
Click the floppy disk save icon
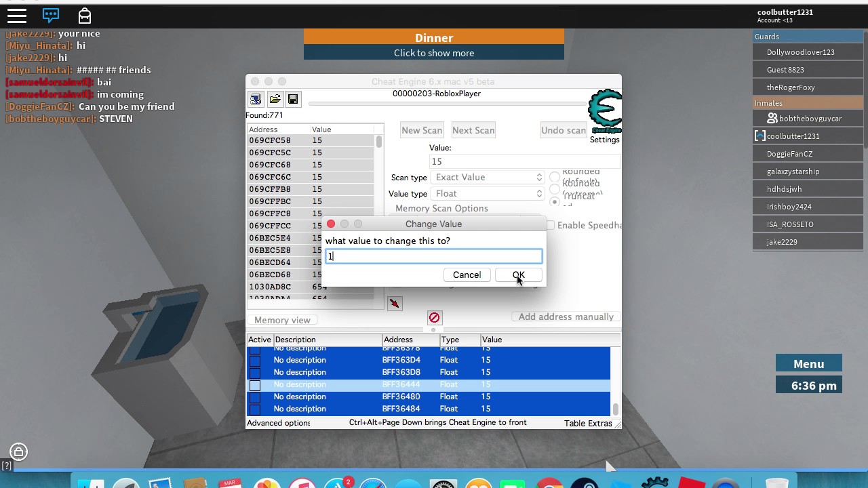pos(293,100)
